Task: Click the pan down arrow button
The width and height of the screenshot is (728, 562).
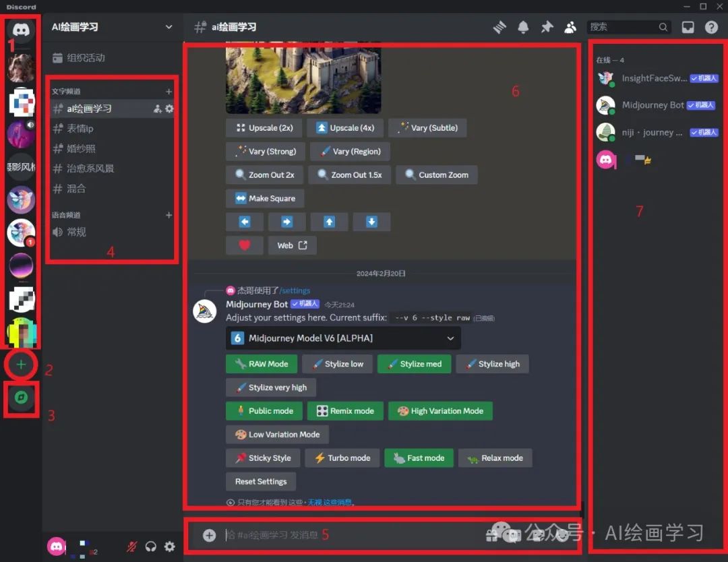Action: pyautogui.click(x=371, y=222)
